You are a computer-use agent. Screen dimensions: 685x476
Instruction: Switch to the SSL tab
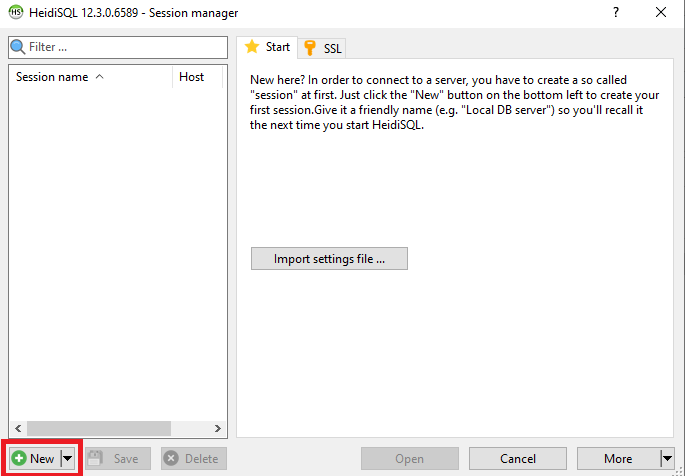click(322, 48)
